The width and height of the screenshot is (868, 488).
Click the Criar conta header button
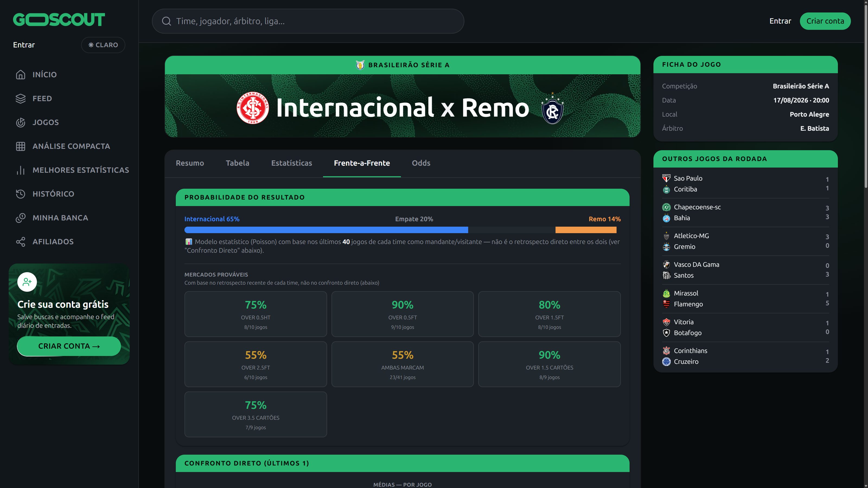pyautogui.click(x=825, y=21)
